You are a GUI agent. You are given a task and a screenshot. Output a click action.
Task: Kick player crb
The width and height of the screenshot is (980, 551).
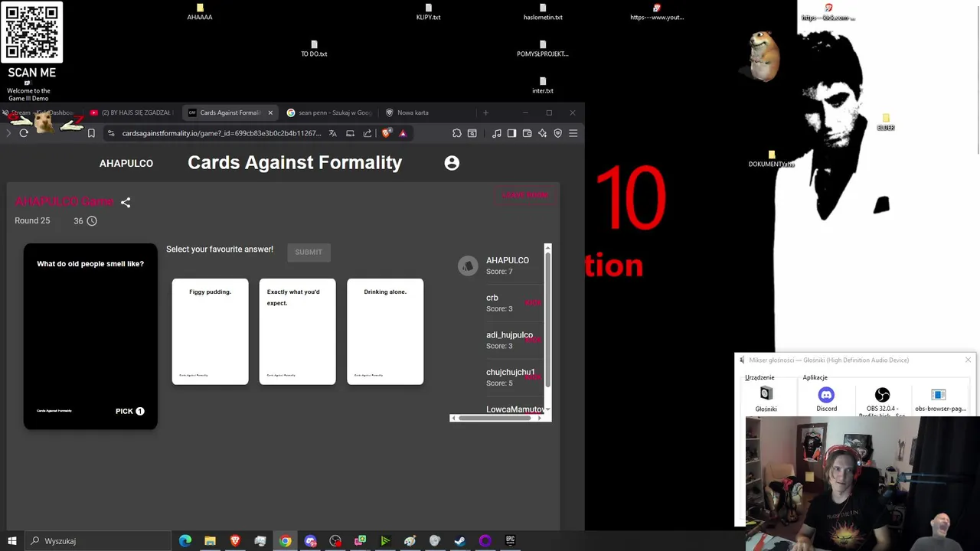pos(533,302)
